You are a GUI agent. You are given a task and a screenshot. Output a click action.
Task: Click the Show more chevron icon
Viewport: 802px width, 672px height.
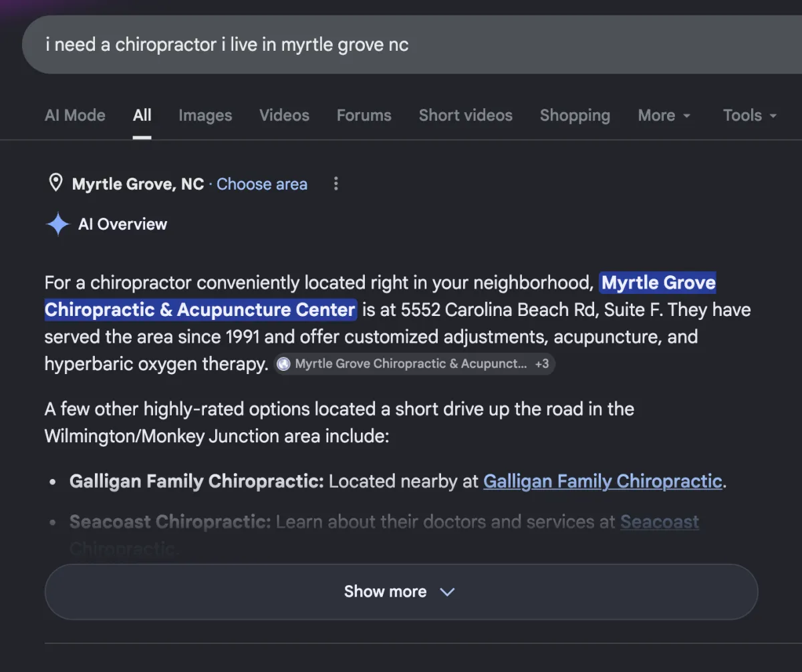click(447, 592)
